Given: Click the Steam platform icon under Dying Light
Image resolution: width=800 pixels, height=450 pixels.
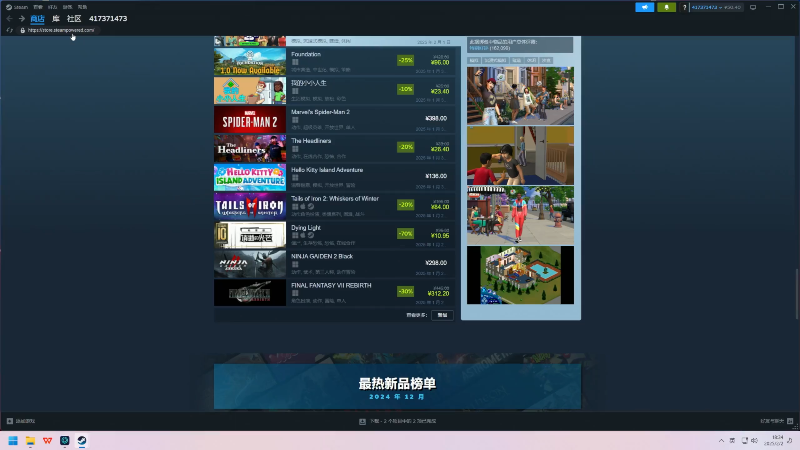Looking at the screenshot, I should pos(311,235).
